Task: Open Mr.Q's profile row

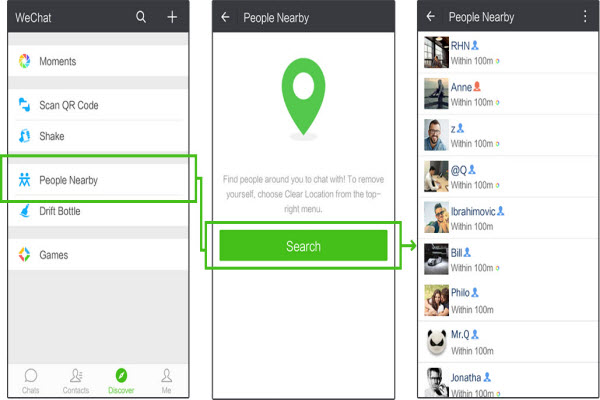Action: (508, 342)
